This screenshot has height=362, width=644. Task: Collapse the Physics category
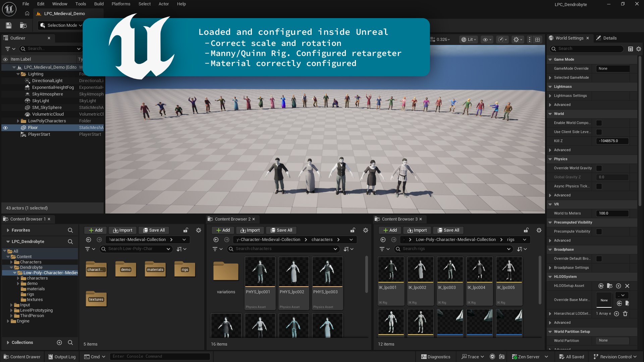550,159
